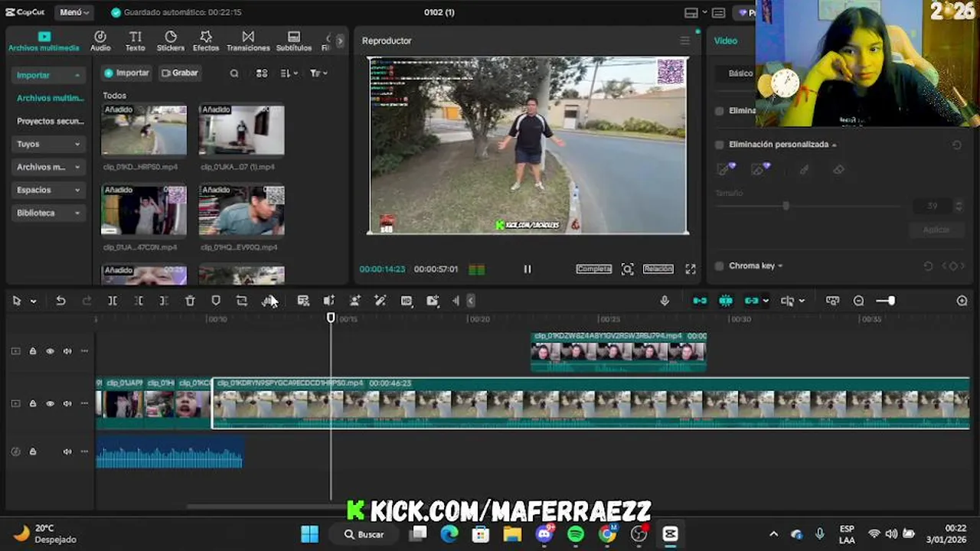Add a marker with the shield icon
980x551 pixels.
tap(216, 301)
